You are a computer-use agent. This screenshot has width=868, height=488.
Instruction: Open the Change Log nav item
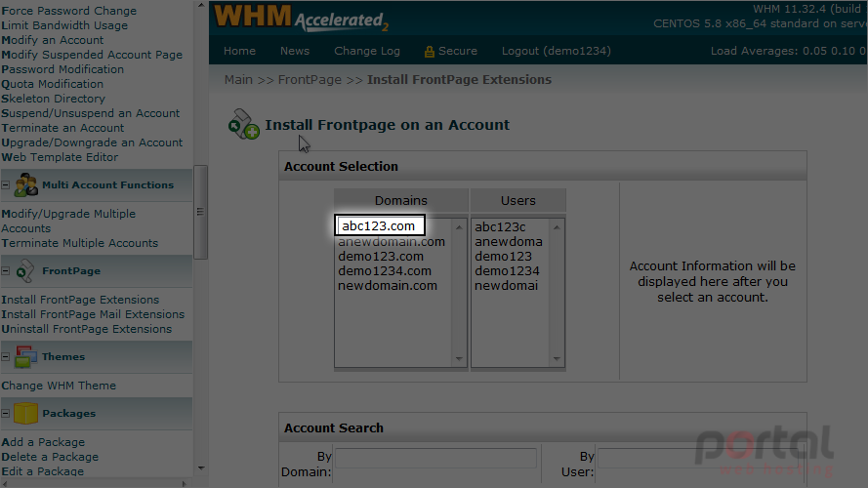click(x=367, y=51)
